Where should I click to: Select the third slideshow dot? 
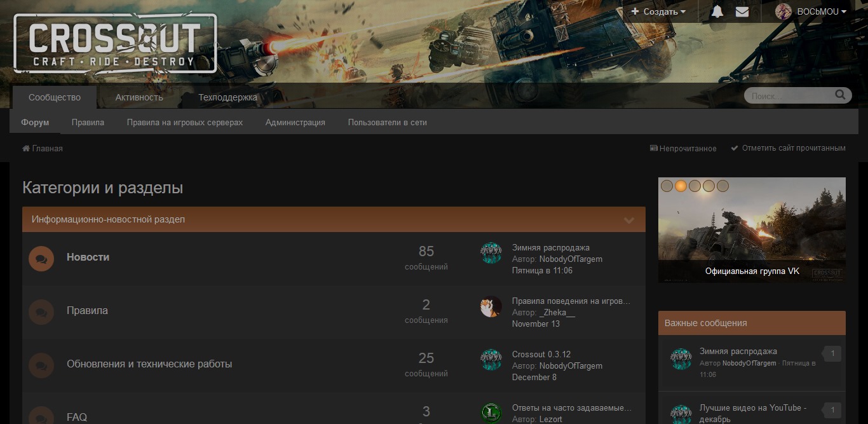point(695,186)
